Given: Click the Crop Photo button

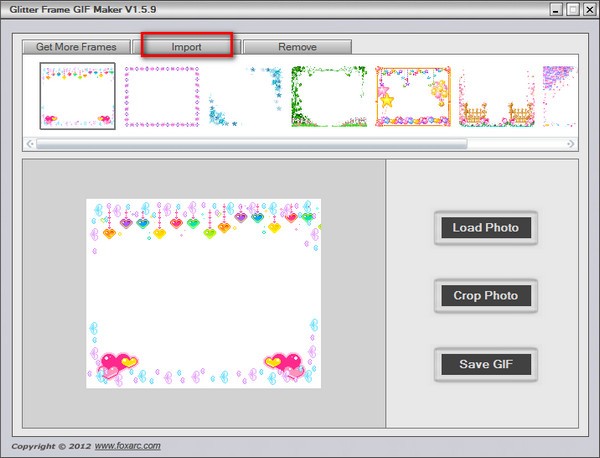Looking at the screenshot, I should pos(486,295).
